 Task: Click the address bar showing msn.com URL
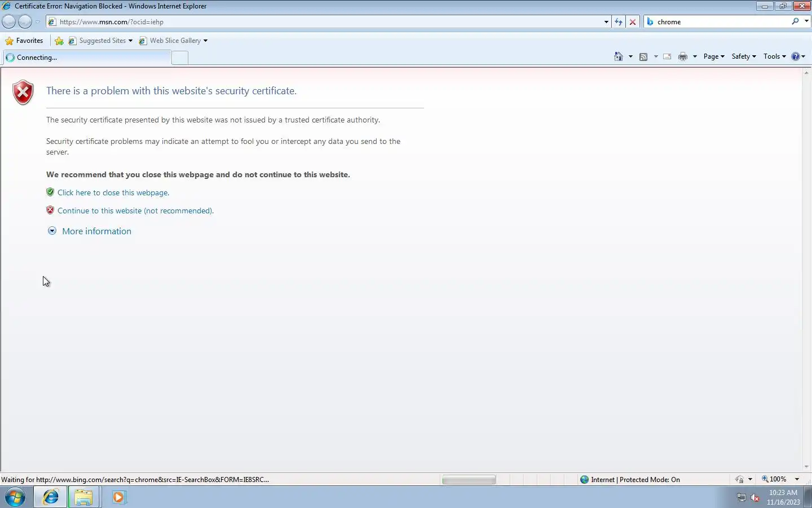tap(327, 22)
